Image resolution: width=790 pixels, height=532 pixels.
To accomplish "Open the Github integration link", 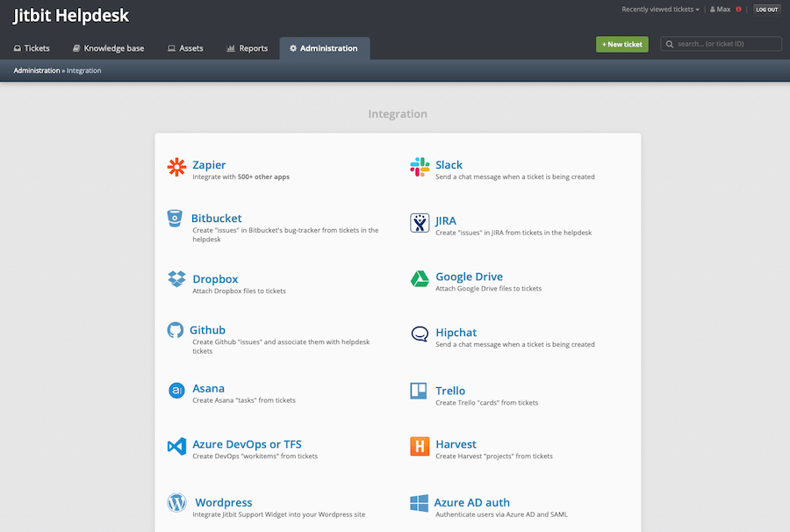I will 207,330.
